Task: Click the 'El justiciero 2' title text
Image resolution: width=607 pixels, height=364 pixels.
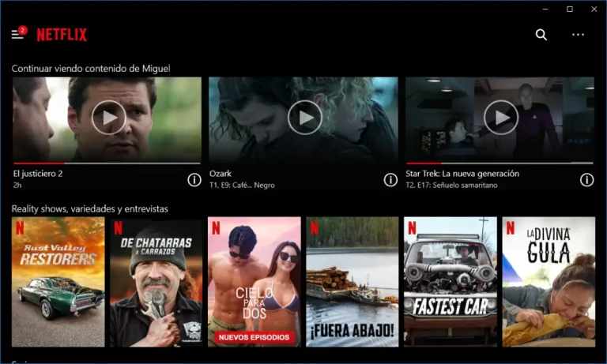Action: click(x=38, y=174)
